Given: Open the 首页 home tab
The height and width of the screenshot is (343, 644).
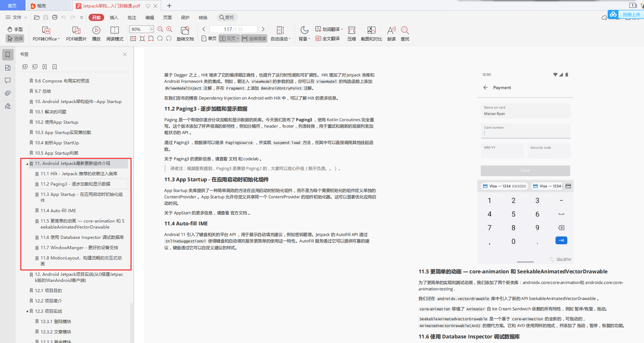Looking at the screenshot, I should pyautogui.click(x=12, y=6).
